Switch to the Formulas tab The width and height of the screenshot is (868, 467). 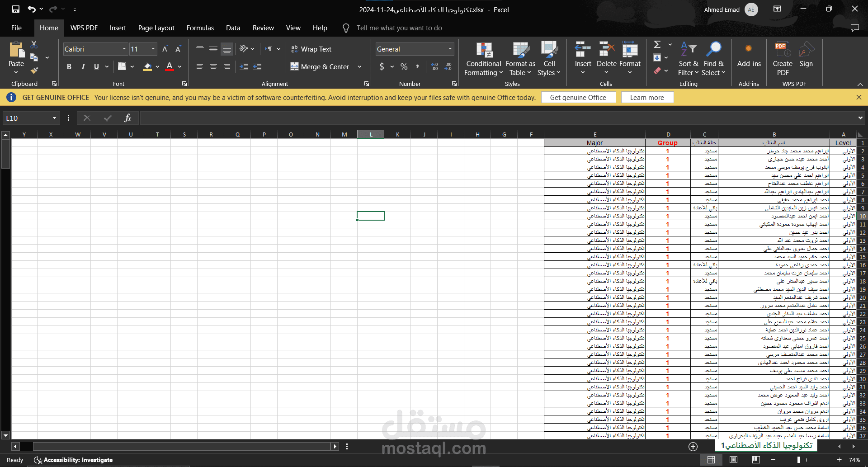coord(200,28)
